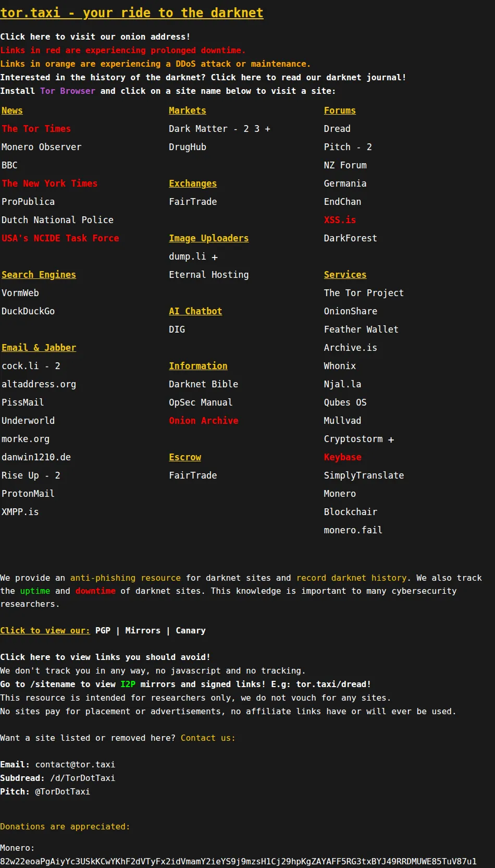Open the DuckDuckGo link
Screen dimensions: 495x868
tap(28, 311)
